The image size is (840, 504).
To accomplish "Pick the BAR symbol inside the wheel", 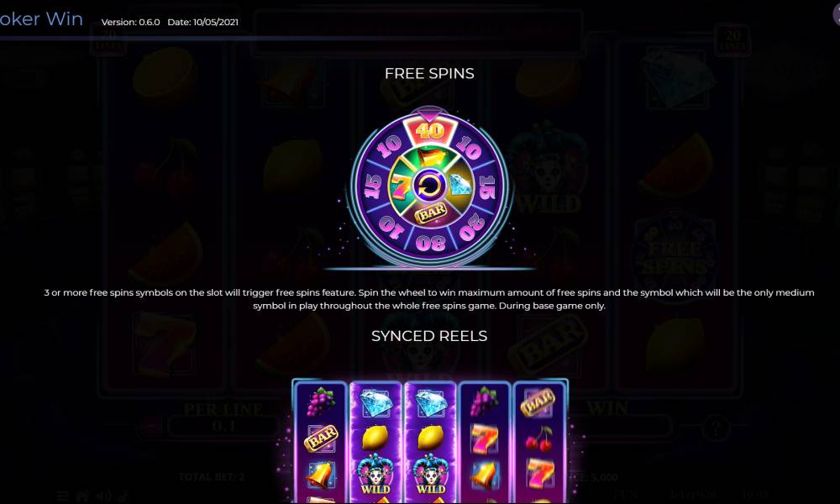I will [431, 213].
